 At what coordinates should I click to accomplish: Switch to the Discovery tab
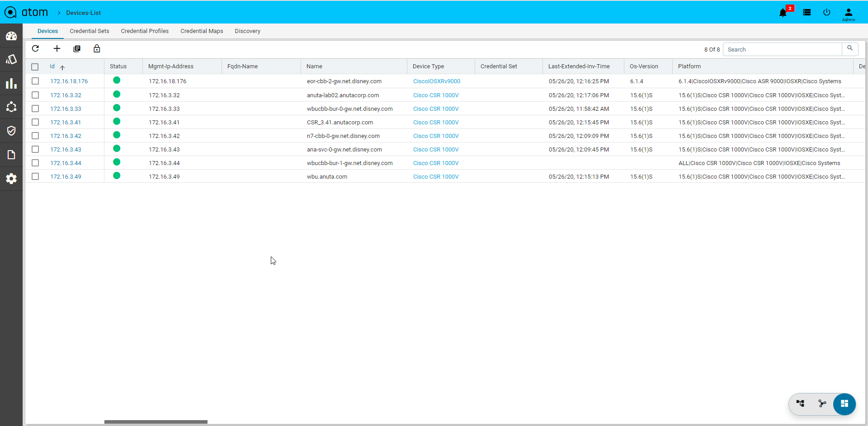(248, 31)
